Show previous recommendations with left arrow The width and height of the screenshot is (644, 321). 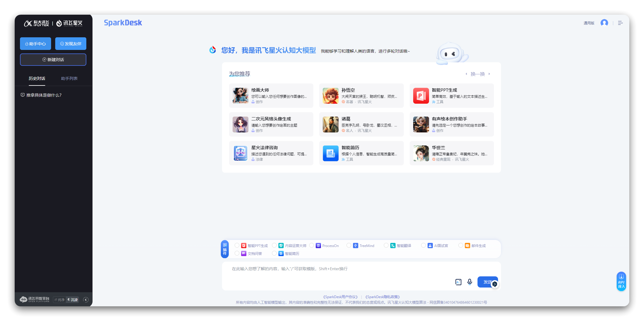[x=466, y=74]
